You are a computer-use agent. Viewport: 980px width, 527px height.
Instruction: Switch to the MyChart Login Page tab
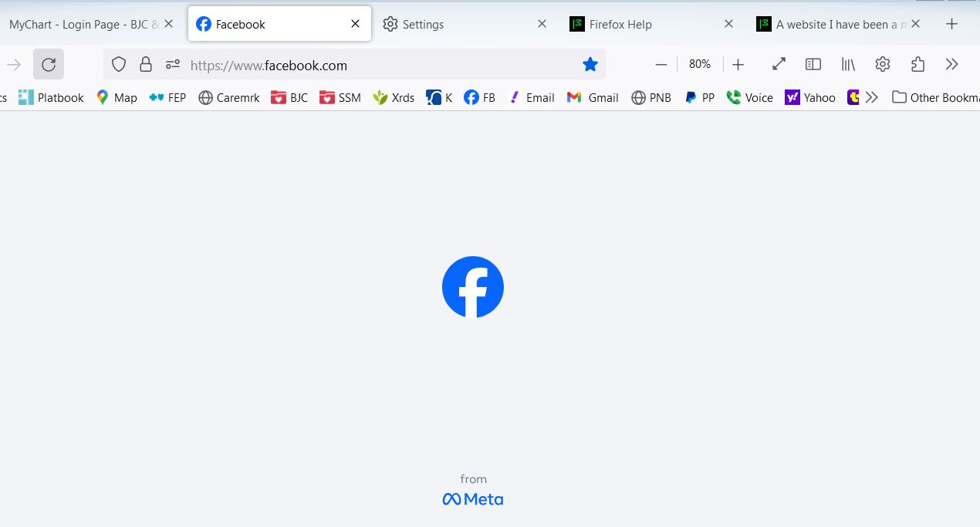pyautogui.click(x=83, y=24)
